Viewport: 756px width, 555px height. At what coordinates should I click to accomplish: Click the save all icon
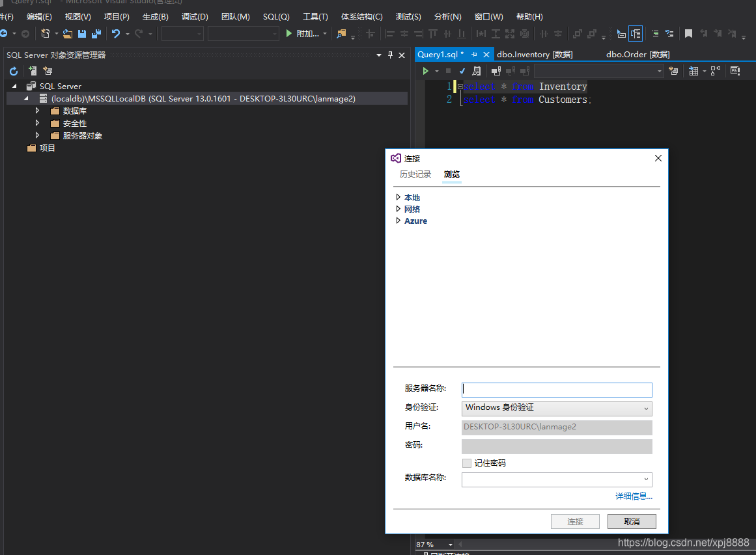point(96,34)
